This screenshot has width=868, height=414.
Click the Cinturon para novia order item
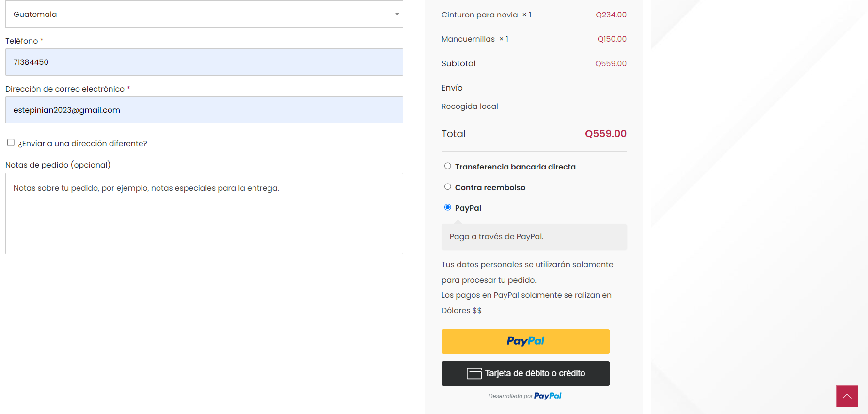click(x=479, y=15)
